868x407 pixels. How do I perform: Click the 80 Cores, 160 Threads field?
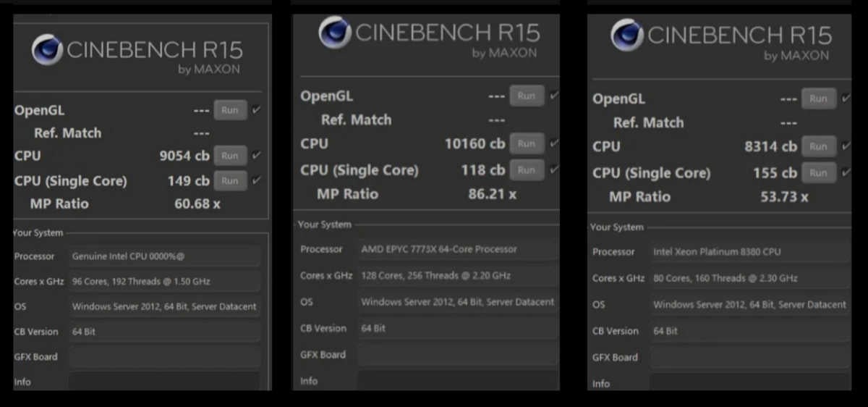749,278
